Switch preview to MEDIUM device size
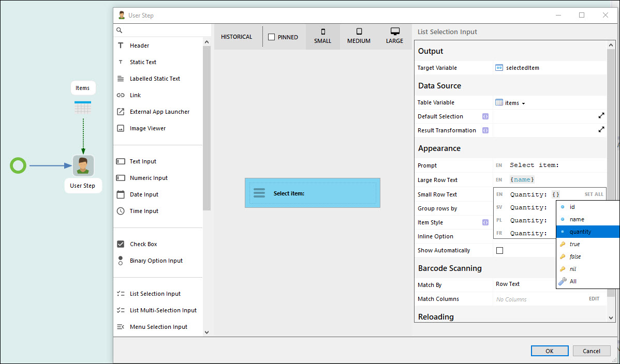Viewport: 620px width, 364px height. click(x=359, y=36)
